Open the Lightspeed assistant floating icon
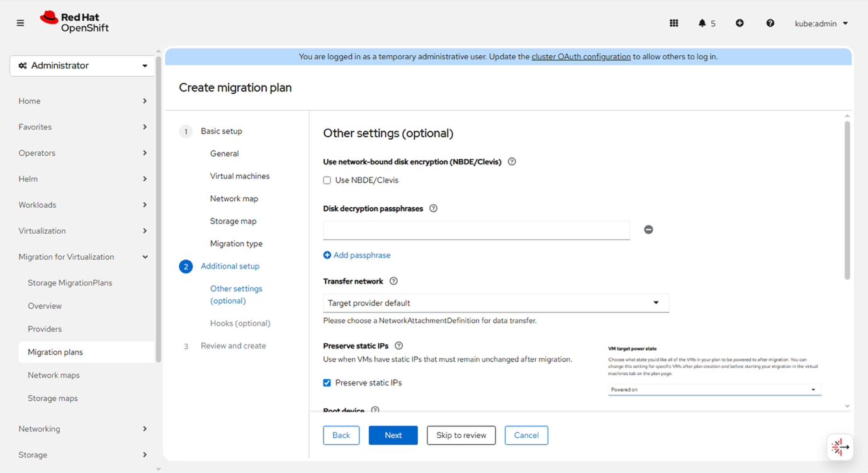The width and height of the screenshot is (868, 473). coord(840,447)
